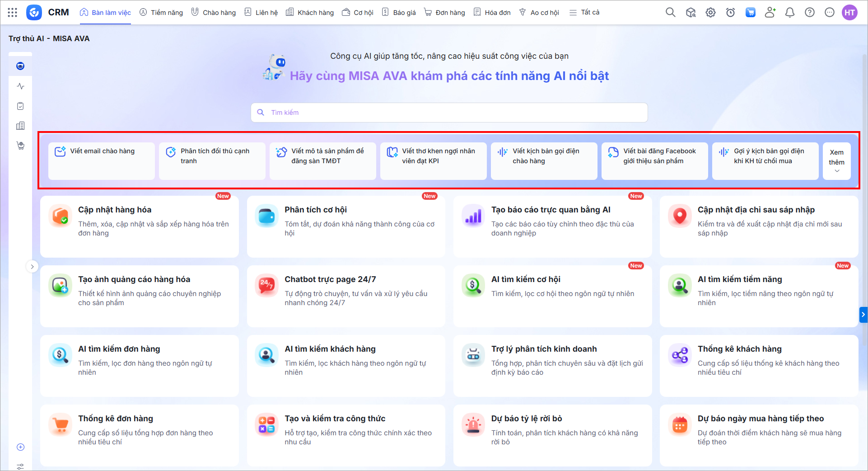The height and width of the screenshot is (471, 868).
Task: Click the help question mark icon
Action: click(x=809, y=13)
